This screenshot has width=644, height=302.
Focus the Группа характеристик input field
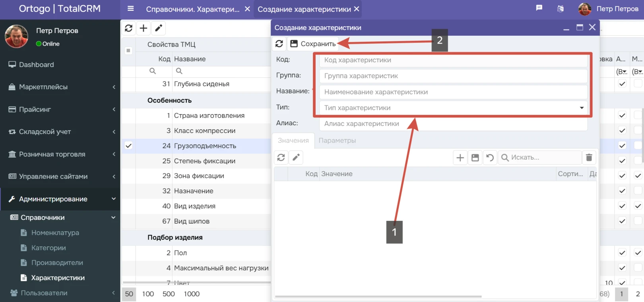point(453,76)
